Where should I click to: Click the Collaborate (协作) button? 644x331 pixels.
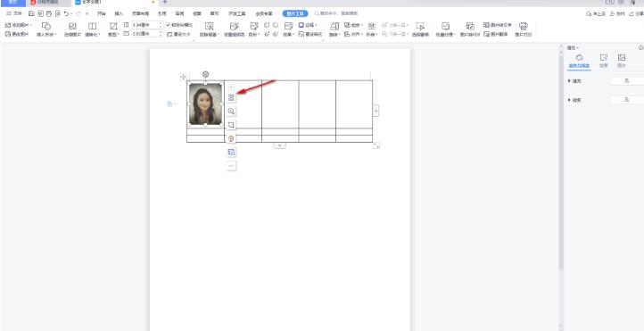tap(617, 13)
